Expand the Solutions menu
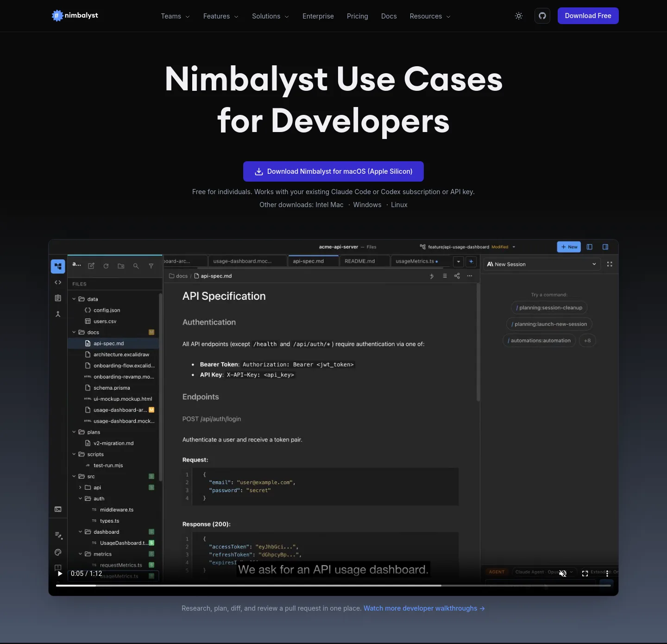Viewport: 667px width, 644px height. pyautogui.click(x=271, y=16)
